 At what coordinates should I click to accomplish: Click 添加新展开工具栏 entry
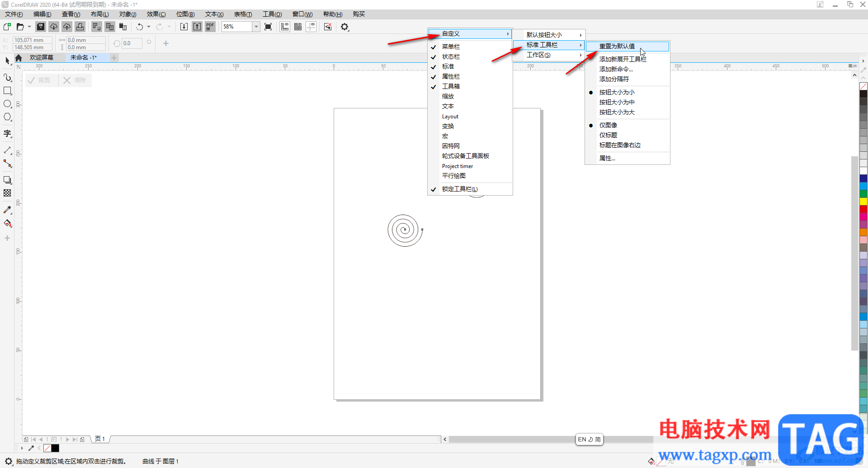pyautogui.click(x=627, y=59)
